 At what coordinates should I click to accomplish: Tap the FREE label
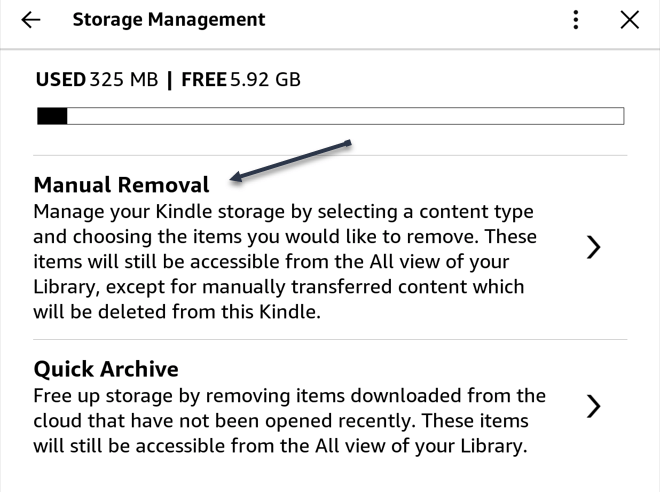pos(203,79)
